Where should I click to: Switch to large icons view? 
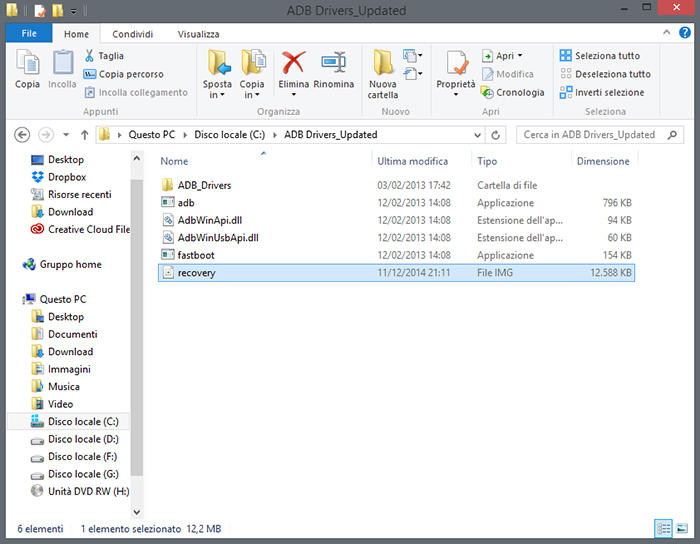[x=682, y=529]
